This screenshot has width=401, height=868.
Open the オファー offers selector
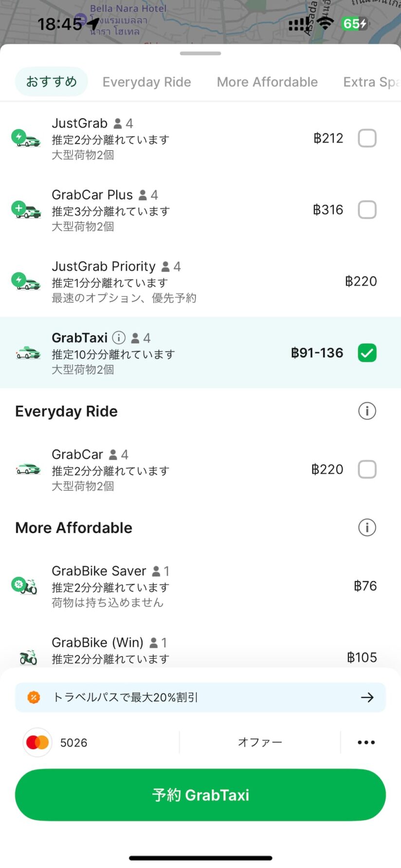click(260, 742)
